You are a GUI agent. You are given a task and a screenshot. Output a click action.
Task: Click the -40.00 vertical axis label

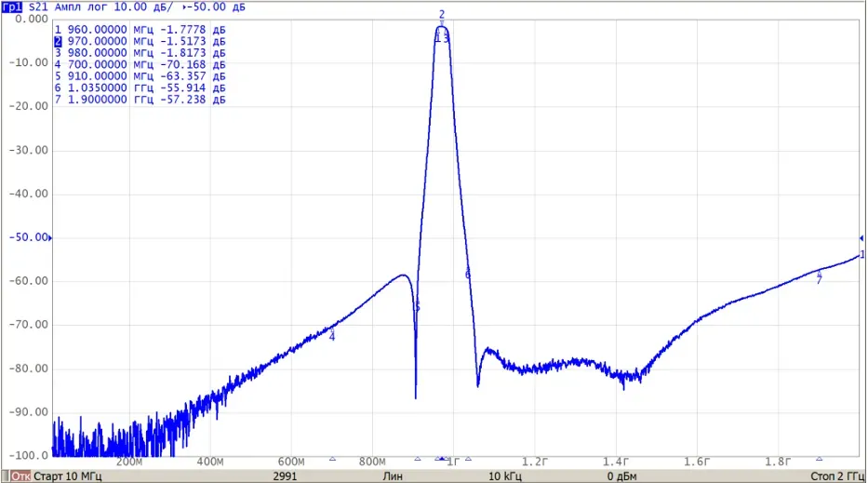click(x=29, y=194)
